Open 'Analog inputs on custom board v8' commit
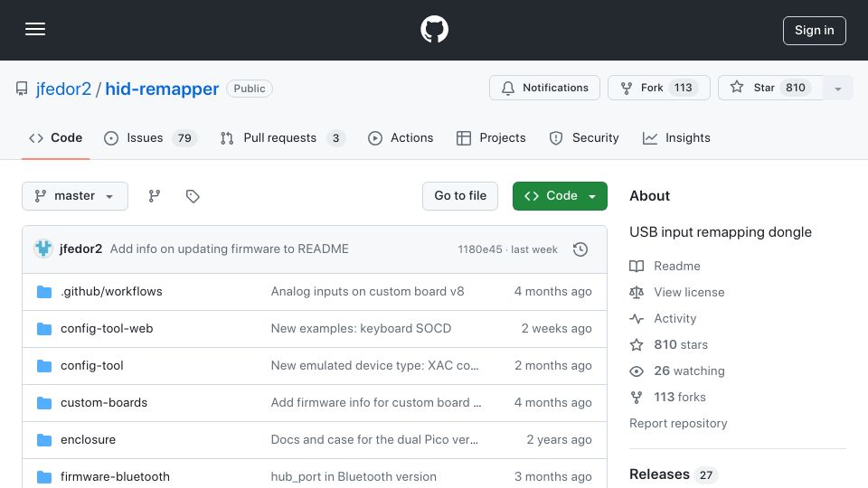The image size is (868, 488). [368, 292]
